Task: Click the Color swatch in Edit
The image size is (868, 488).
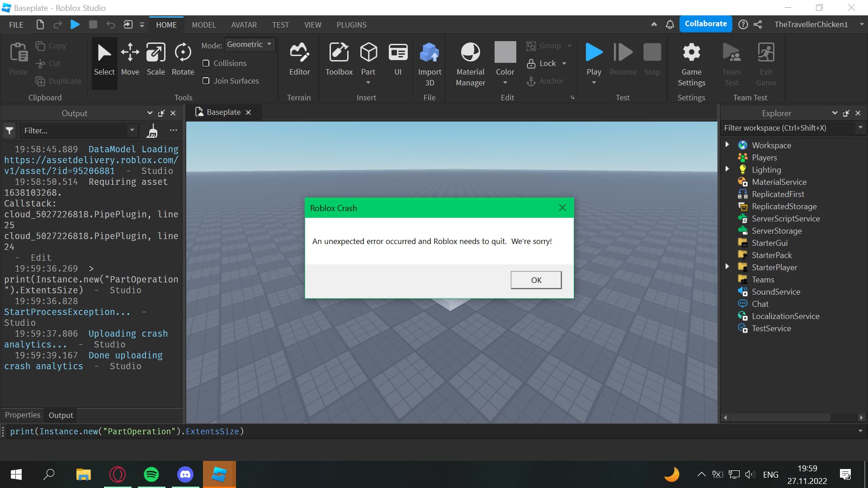Action: pyautogui.click(x=505, y=52)
